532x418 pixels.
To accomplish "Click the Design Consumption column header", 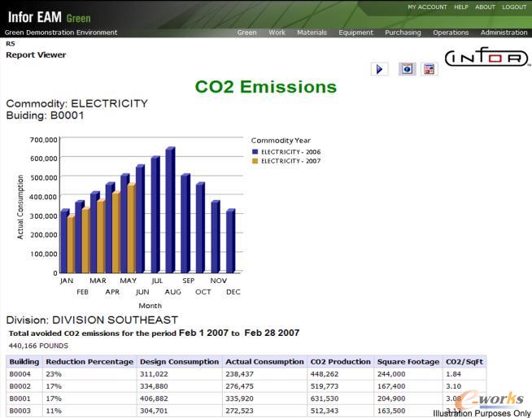I will pyautogui.click(x=180, y=362).
